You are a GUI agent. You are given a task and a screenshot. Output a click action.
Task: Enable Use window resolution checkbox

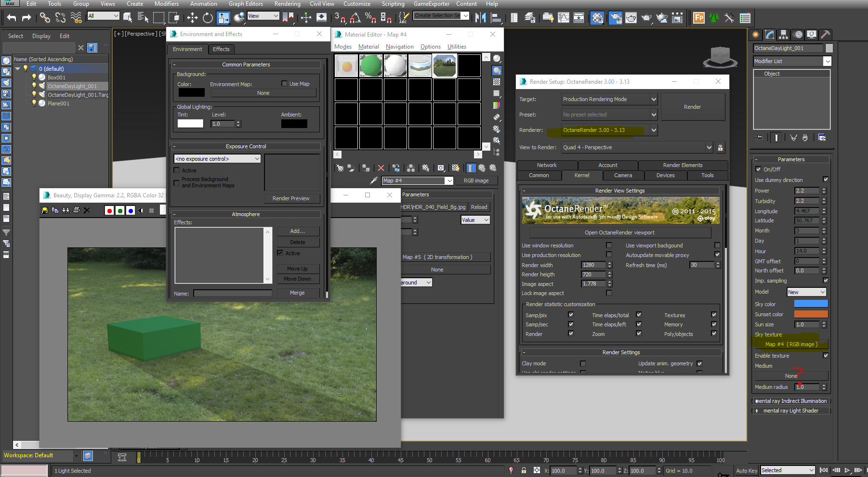[609, 245]
